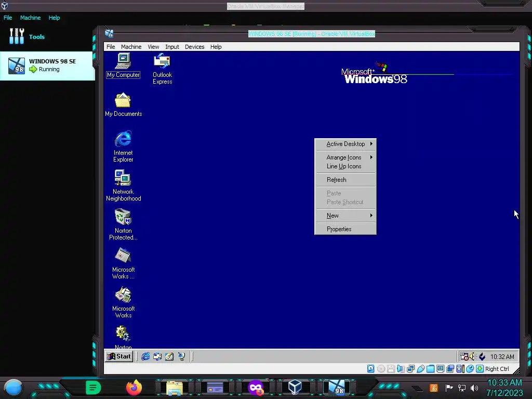Choose Line Up Icons in context menu
This screenshot has width=532, height=399.
pyautogui.click(x=345, y=166)
